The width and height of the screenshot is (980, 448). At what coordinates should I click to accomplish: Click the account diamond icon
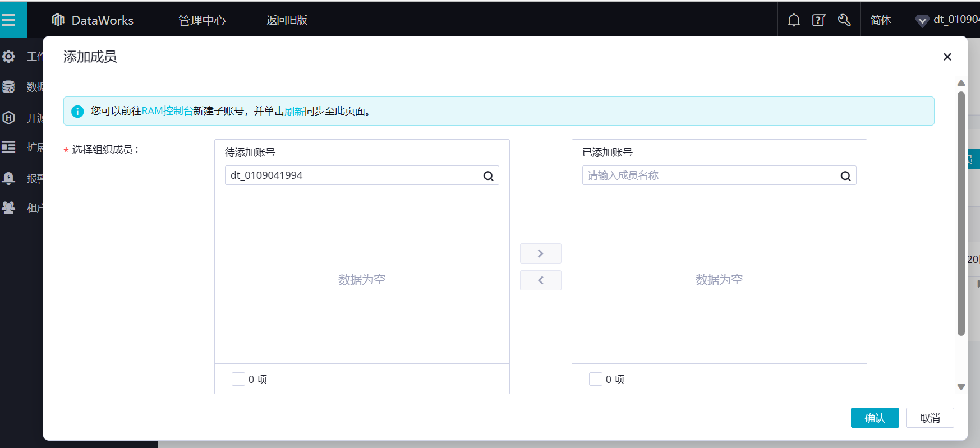922,21
